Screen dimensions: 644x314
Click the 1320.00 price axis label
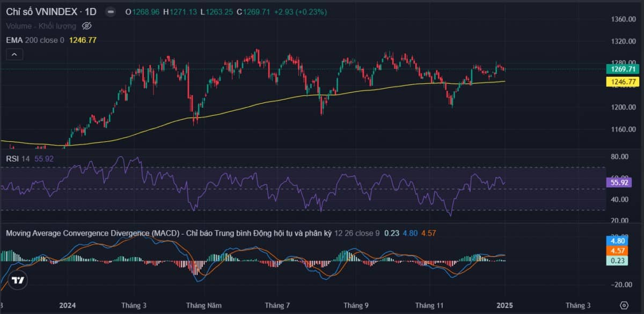pyautogui.click(x=623, y=41)
